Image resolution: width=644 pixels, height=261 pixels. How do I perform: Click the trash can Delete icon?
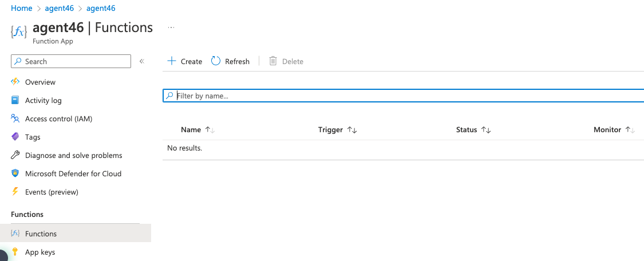click(x=273, y=61)
